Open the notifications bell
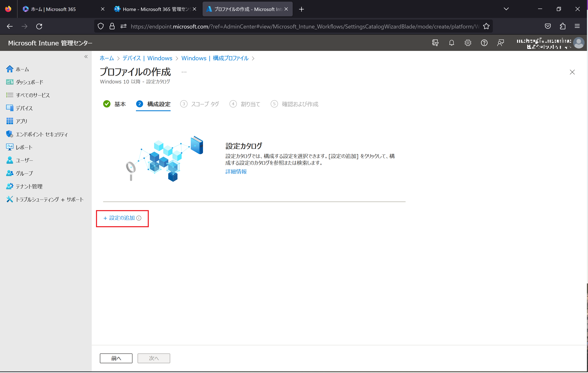Viewport: 588px width, 373px height. pos(451,43)
